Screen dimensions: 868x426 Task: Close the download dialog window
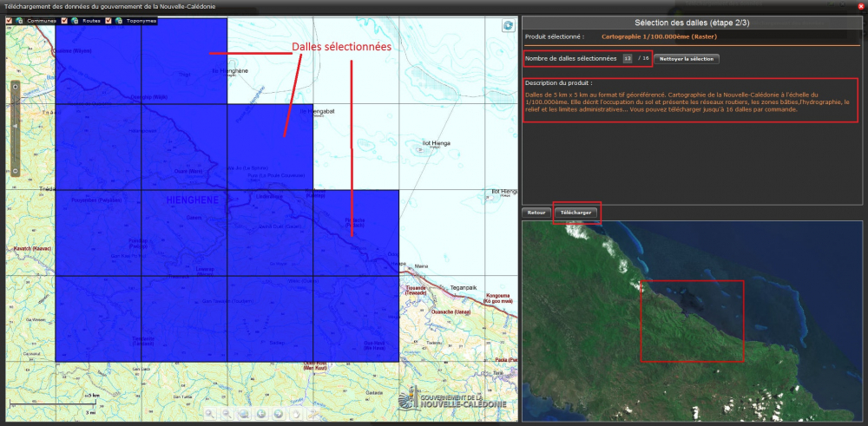pyautogui.click(x=860, y=6)
